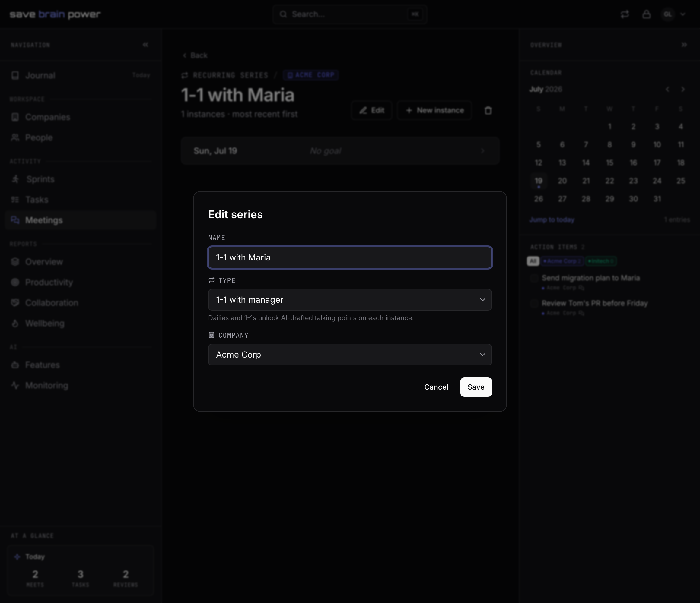Open AI Monitoring page
This screenshot has height=603, width=700.
tap(80, 386)
